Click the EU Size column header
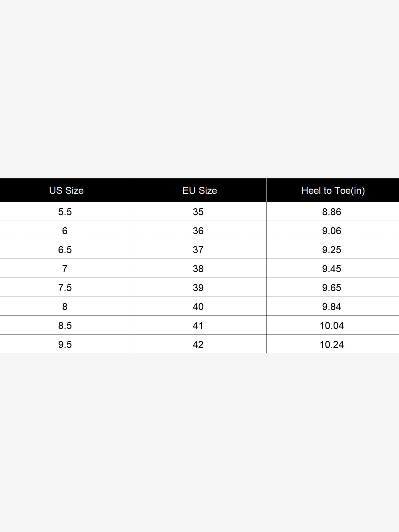 [199, 190]
